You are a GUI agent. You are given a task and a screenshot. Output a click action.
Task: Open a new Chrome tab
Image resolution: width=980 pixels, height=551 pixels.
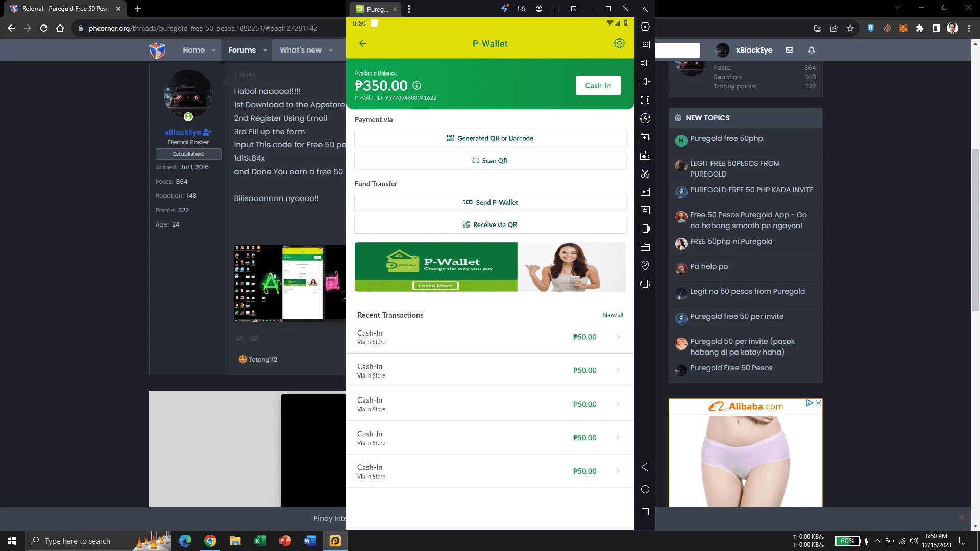point(137,9)
